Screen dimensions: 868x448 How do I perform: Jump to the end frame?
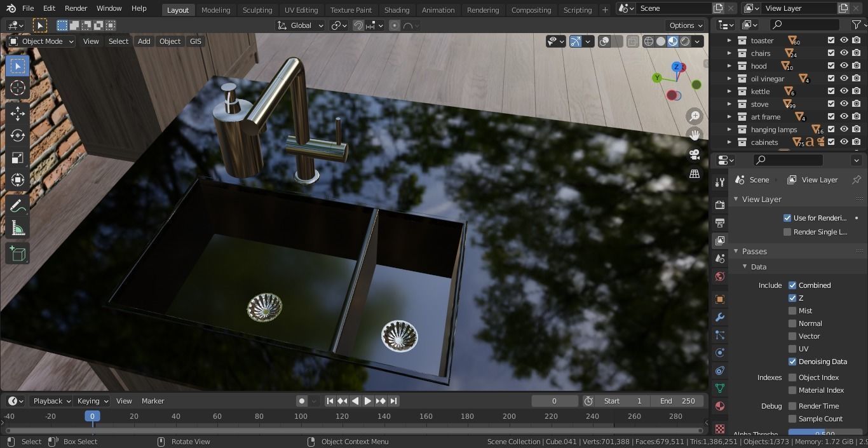click(393, 401)
